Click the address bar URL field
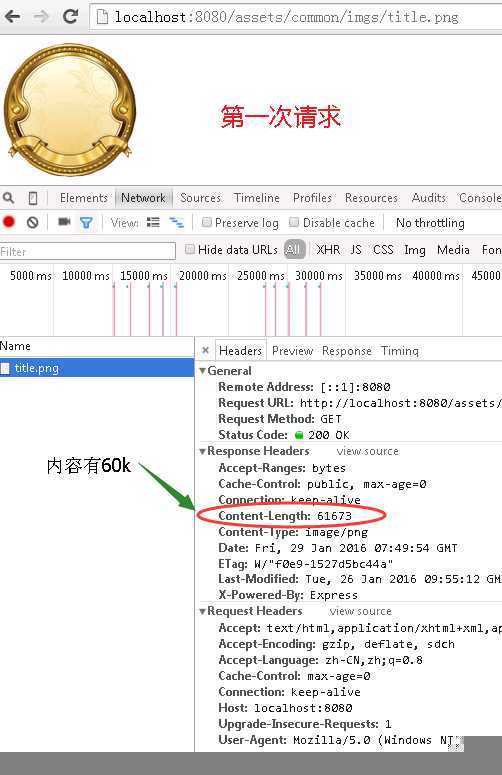The width and height of the screenshot is (502, 775). click(296, 17)
